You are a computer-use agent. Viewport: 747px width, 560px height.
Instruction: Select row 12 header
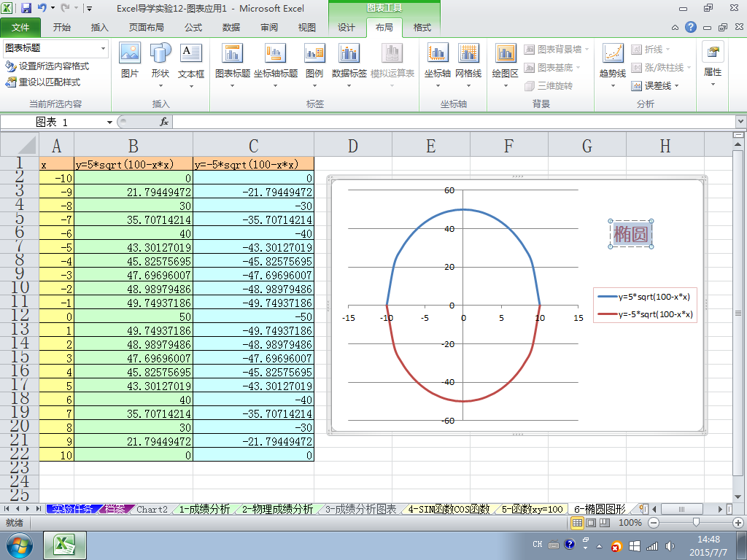point(20,316)
